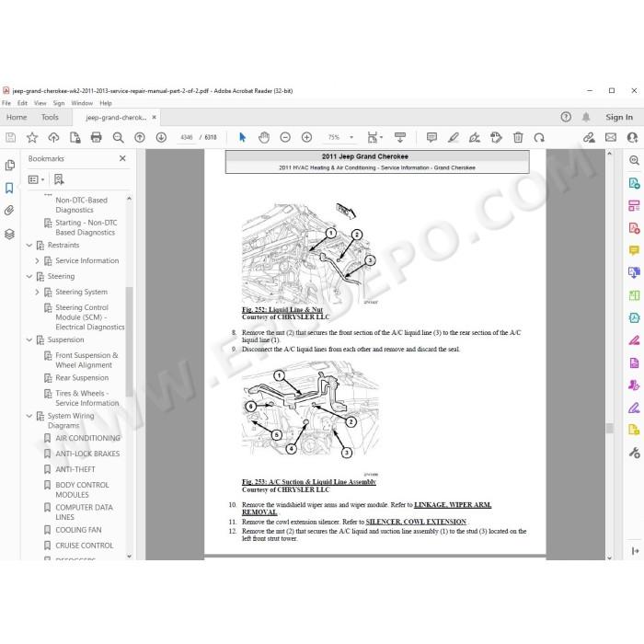Screen dimensions: 644x644
Task: Open the Sign document pen tool
Action: [475, 138]
